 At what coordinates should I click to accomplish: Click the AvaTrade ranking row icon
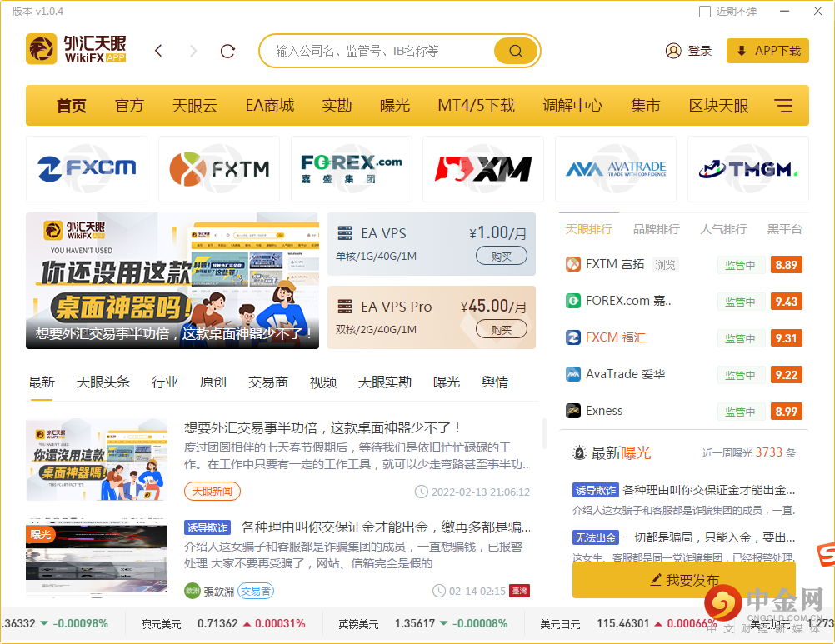(573, 374)
